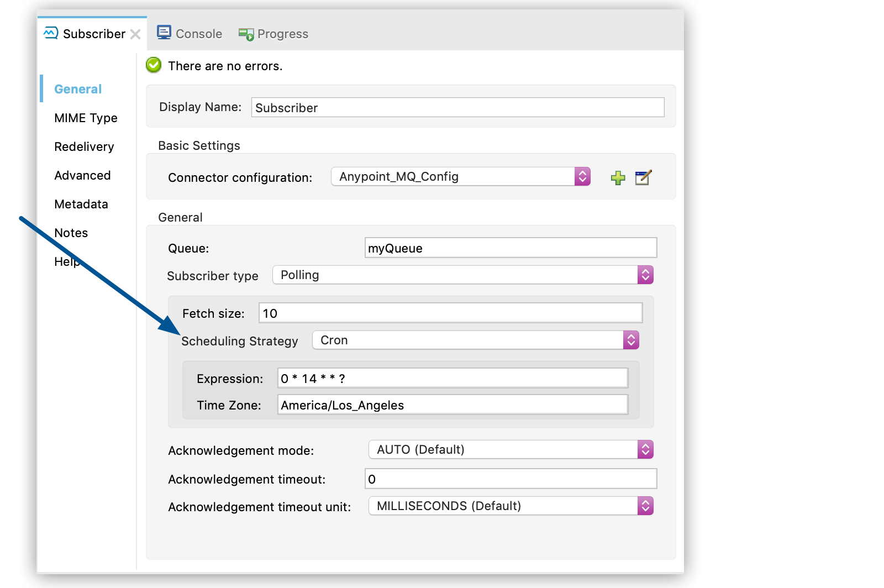Click the Subscriber connector icon on the tab
The height and width of the screenshot is (588, 884).
[50, 33]
